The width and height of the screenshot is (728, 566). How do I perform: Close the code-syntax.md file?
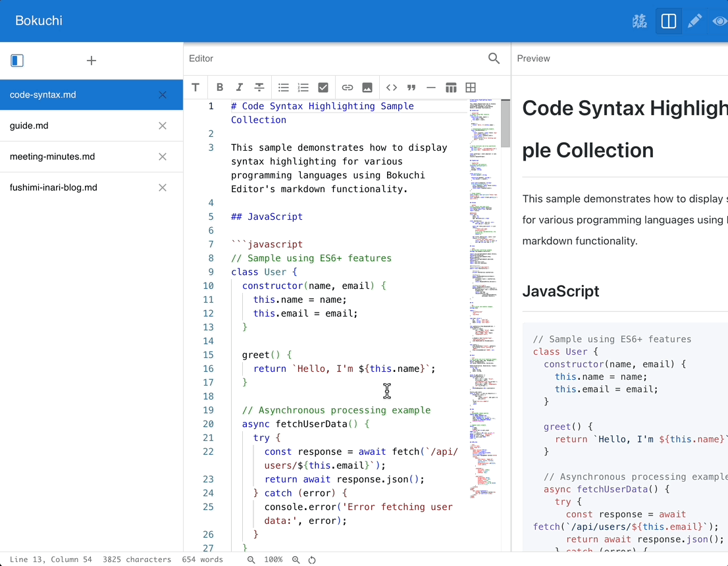click(163, 95)
